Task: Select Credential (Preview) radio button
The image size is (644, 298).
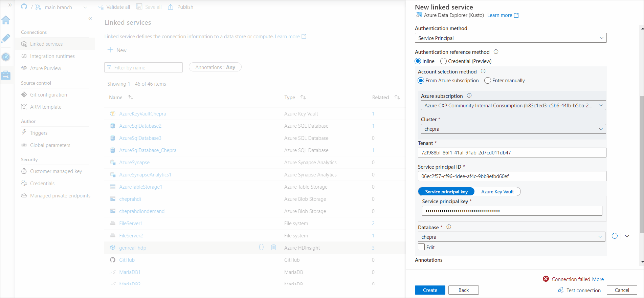Action: (x=443, y=61)
